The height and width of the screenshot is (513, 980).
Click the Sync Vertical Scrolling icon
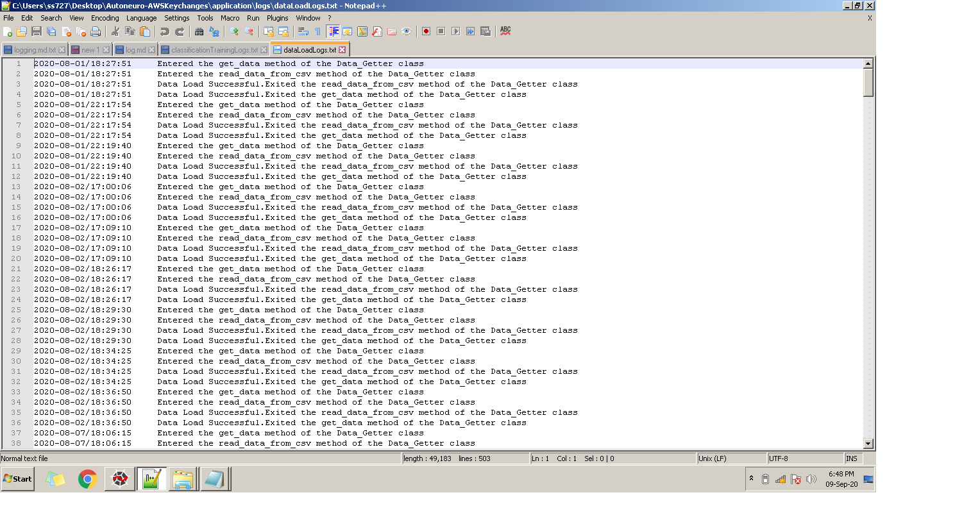pyautogui.click(x=269, y=31)
